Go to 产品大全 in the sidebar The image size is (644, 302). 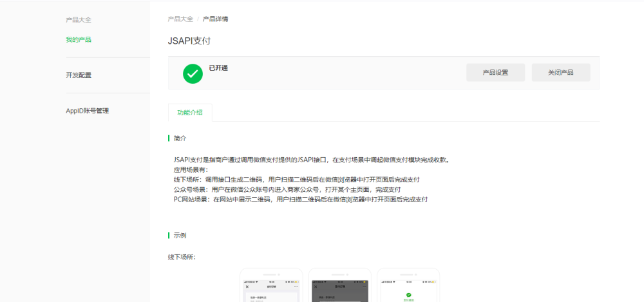coord(79,20)
